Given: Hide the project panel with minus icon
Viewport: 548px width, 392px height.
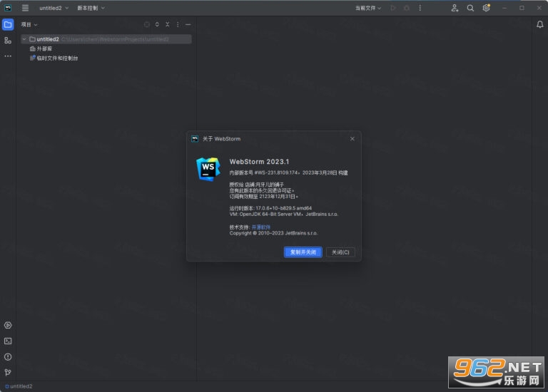Looking at the screenshot, I should point(188,24).
